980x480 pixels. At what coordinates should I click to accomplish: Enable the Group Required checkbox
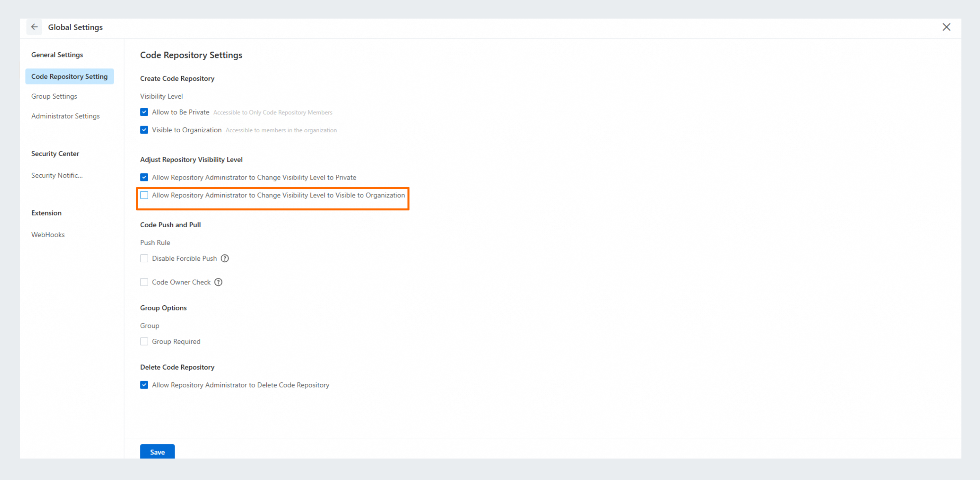click(144, 341)
